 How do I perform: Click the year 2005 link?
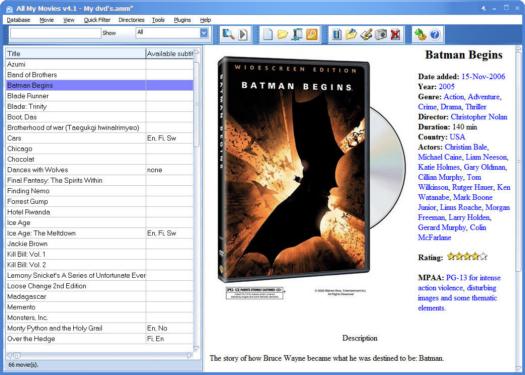(x=447, y=87)
